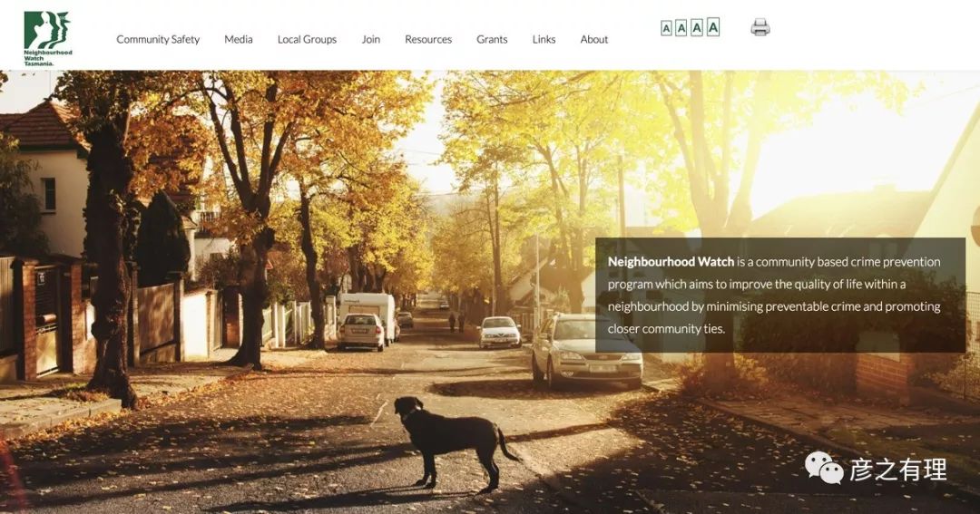
Task: Select the third font size A icon
Action: click(697, 27)
